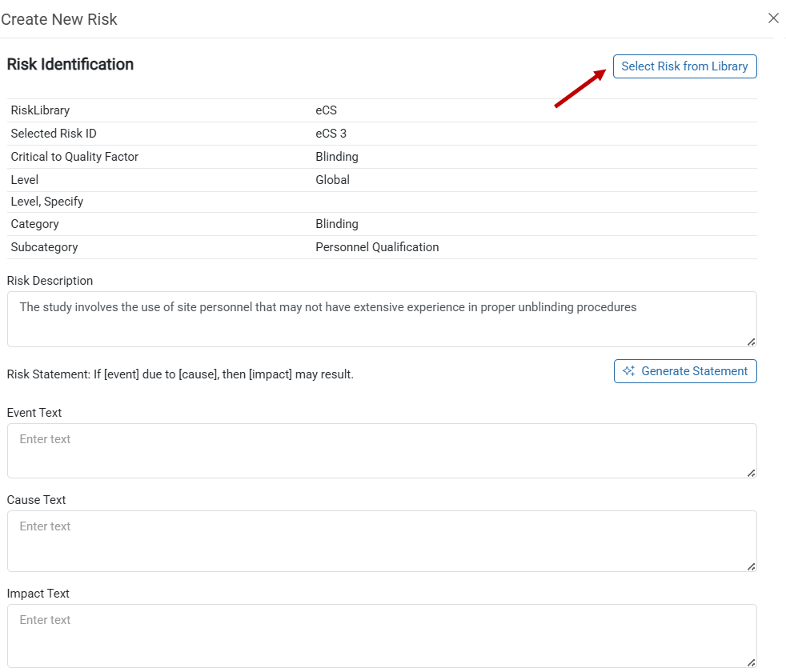Click the 'Global' level value
786x672 pixels.
point(332,179)
